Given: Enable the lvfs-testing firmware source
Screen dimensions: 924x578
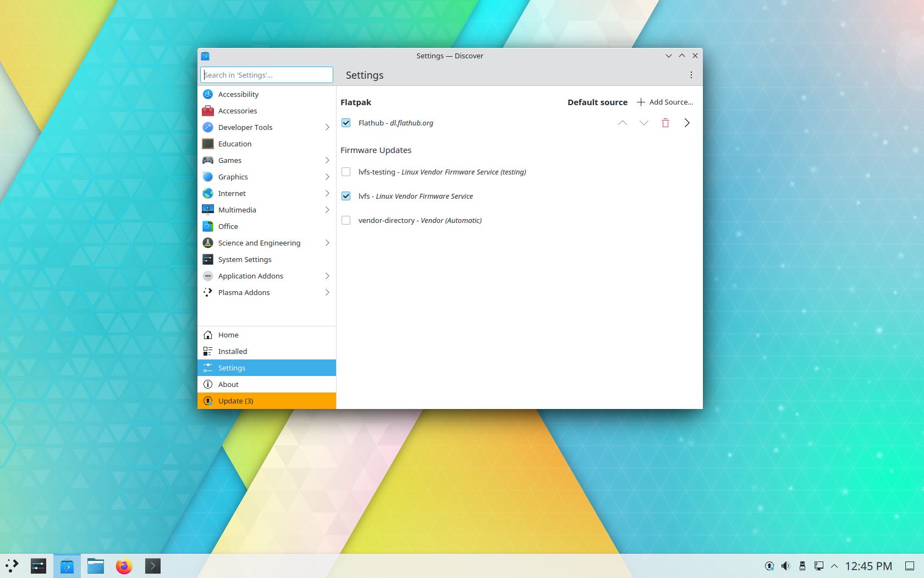Looking at the screenshot, I should 346,172.
